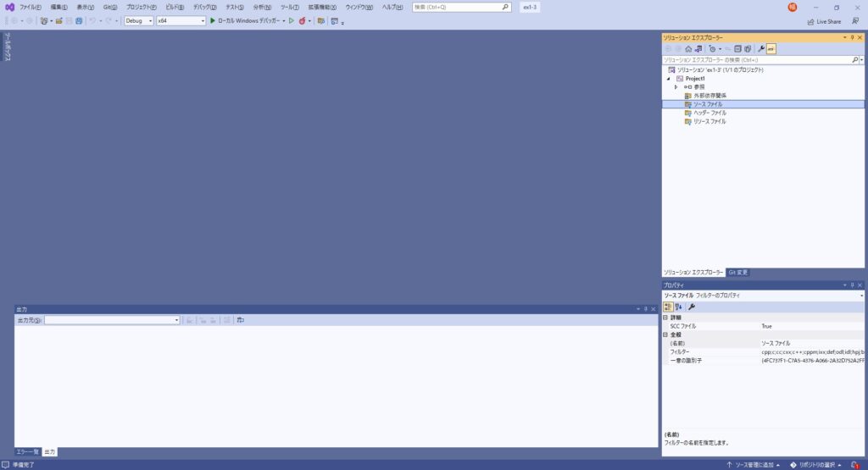Expand the 参照 node in the tree
Screen dimensions: 868x470
pyautogui.click(x=676, y=87)
